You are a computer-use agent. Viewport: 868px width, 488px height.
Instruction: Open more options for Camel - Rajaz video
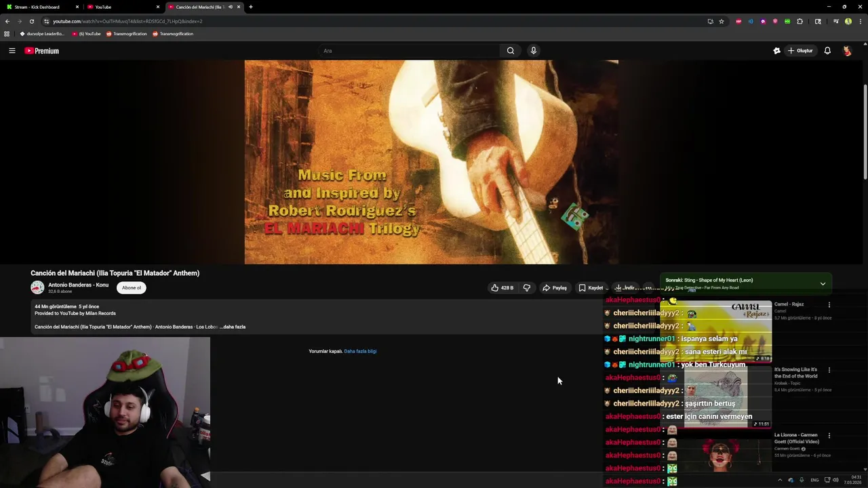[829, 305]
